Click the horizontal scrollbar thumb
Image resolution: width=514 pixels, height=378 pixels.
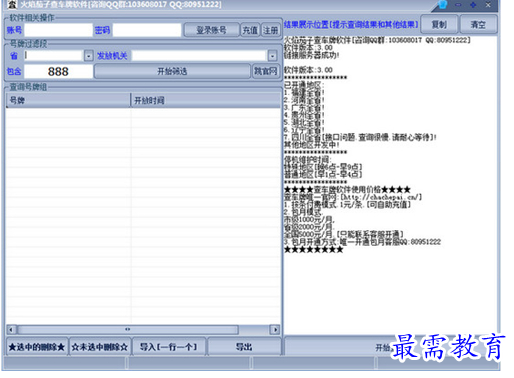(x=128, y=330)
